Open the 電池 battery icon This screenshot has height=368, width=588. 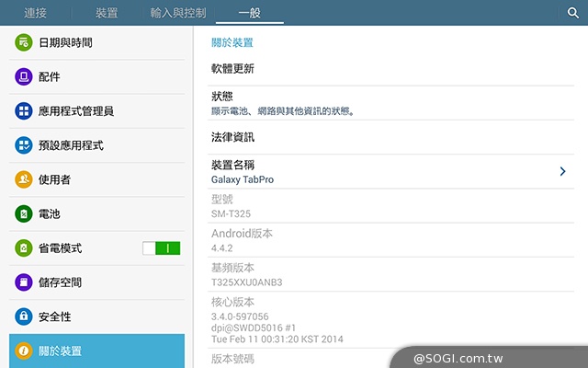click(x=24, y=213)
